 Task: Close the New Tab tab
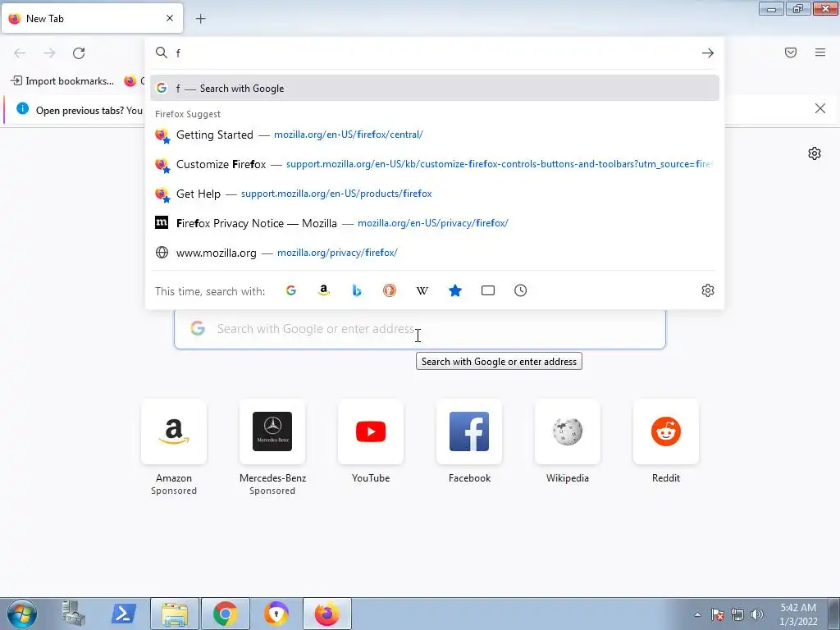coord(170,18)
